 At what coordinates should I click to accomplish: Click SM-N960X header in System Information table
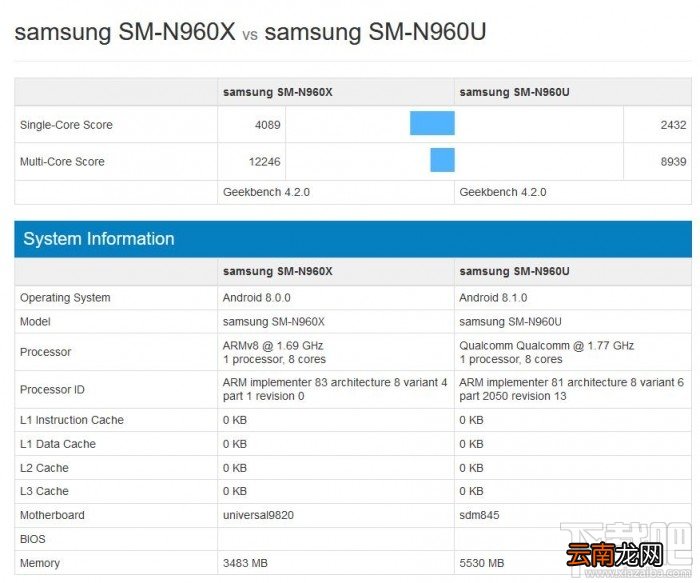(x=278, y=271)
